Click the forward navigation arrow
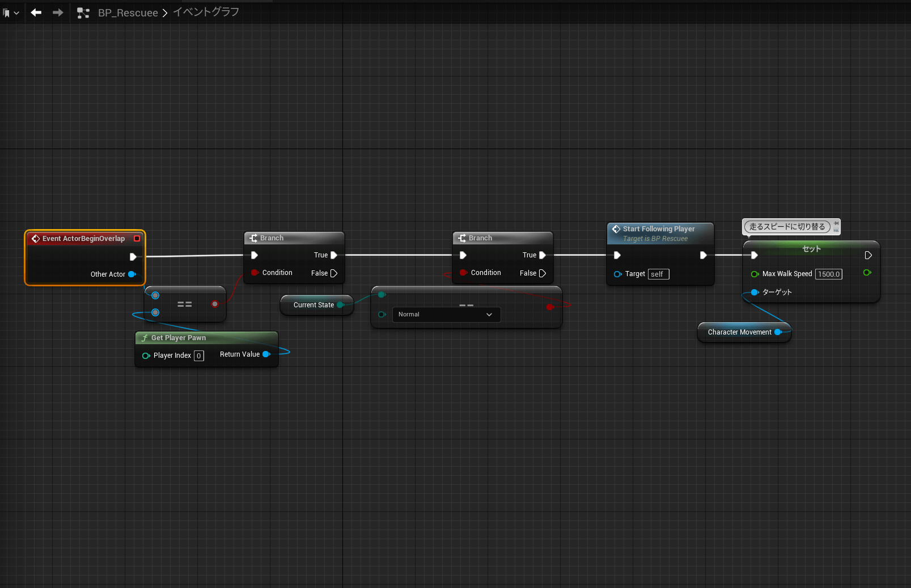Screen dimensions: 911x588 tap(58, 12)
